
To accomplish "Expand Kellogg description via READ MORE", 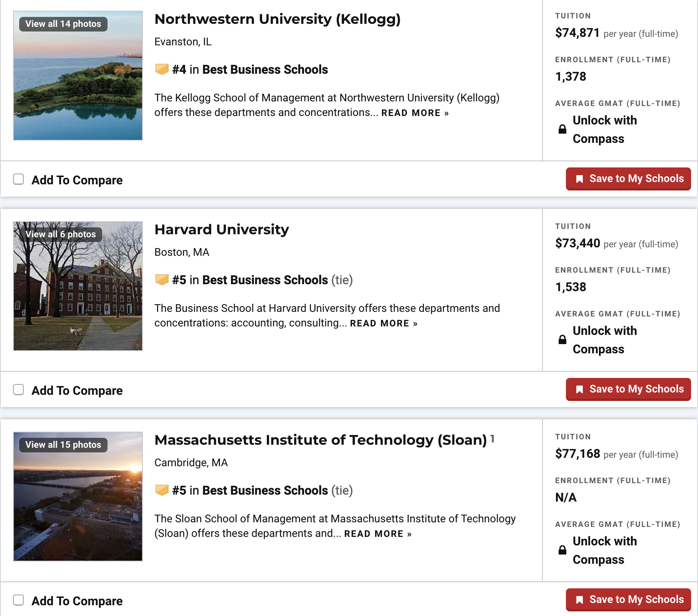I will click(415, 113).
